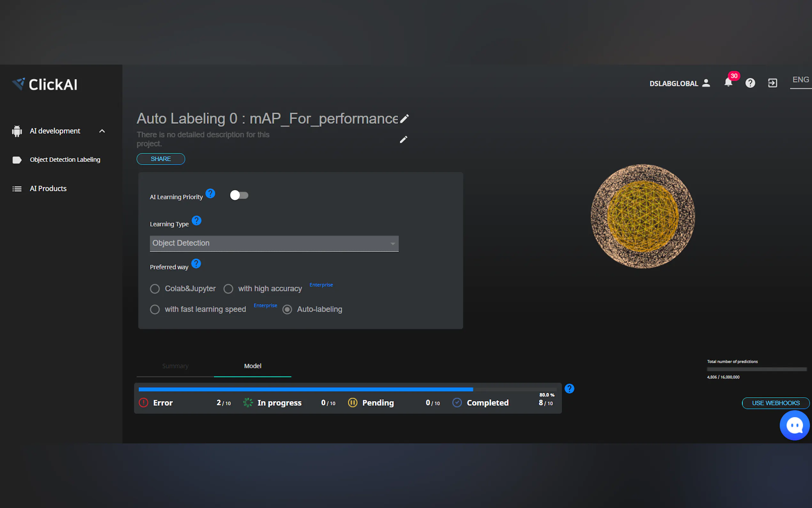This screenshot has height=508, width=812.
Task: Select the Auto-labeling radio button
Action: (x=287, y=309)
